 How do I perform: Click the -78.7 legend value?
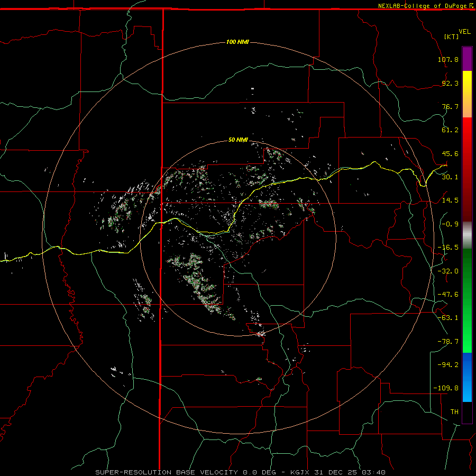point(448,342)
